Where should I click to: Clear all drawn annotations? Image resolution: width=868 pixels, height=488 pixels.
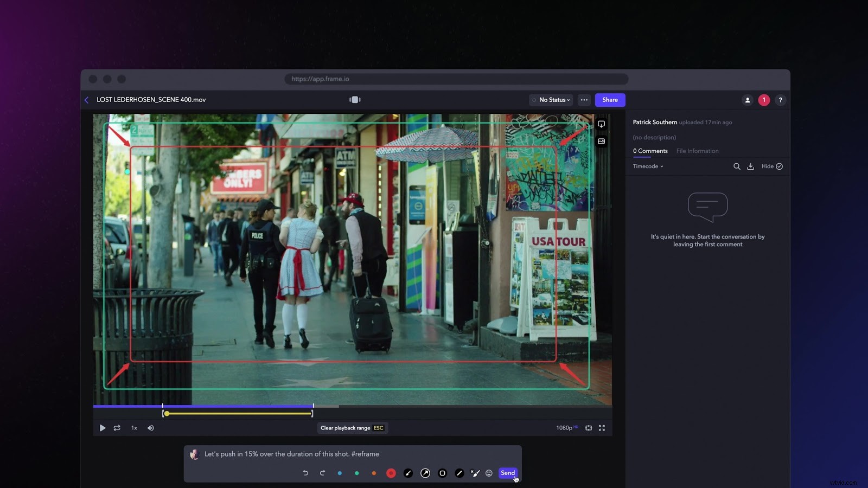(475, 473)
